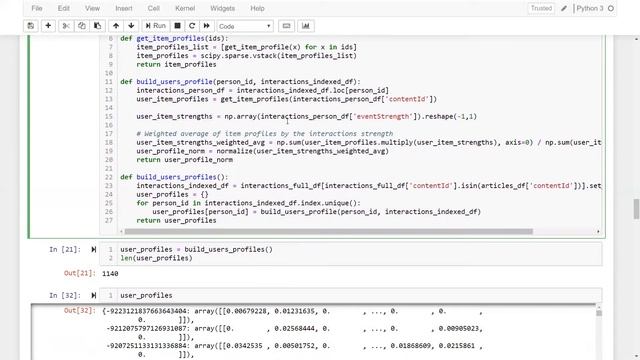Click the return user_profile_norm line
Image resolution: width=640 pixels, height=360 pixels.
184,160
